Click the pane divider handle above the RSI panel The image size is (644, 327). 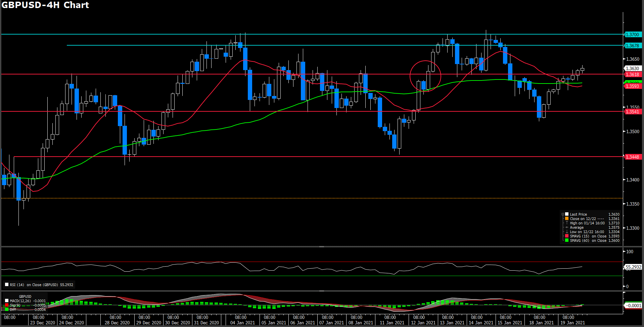click(x=322, y=247)
